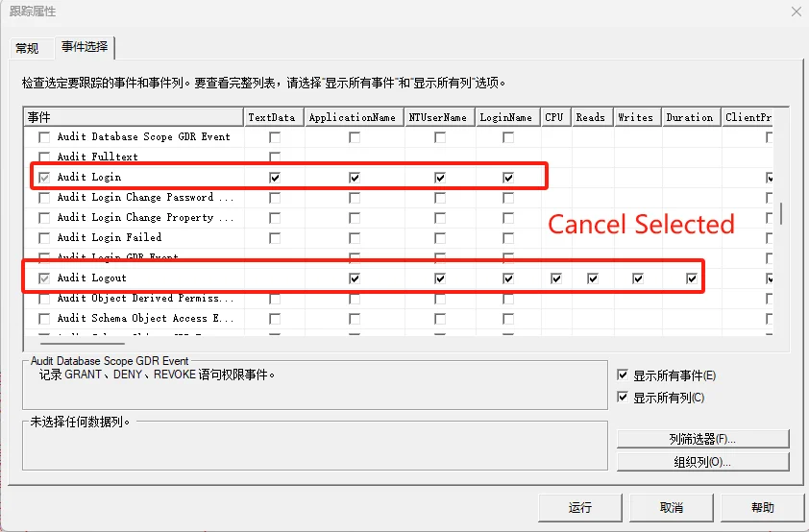Open the 列筛选器(F)... dialog
809x532 pixels.
[702, 439]
